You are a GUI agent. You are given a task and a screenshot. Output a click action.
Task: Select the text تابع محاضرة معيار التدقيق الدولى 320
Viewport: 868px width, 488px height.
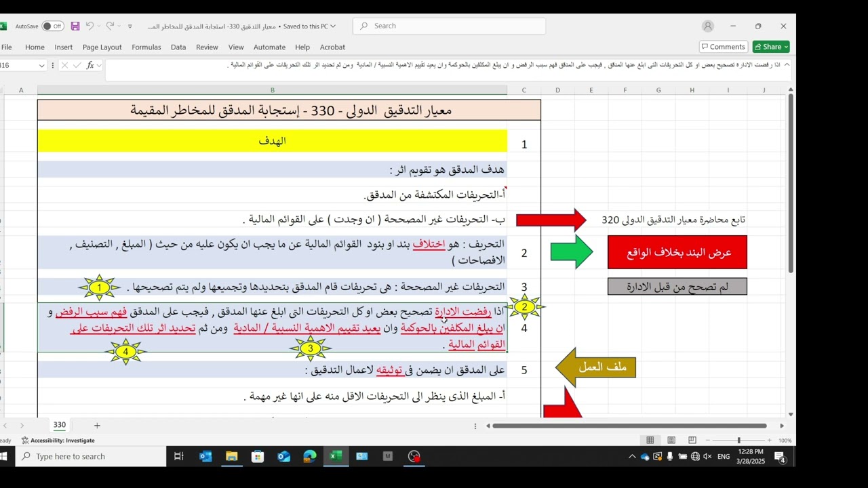tap(673, 220)
